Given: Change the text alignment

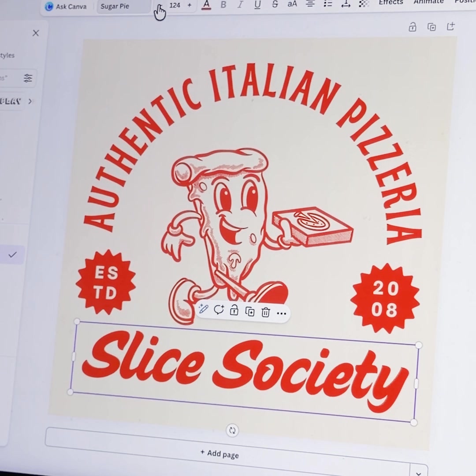Looking at the screenshot, I should (310, 4).
